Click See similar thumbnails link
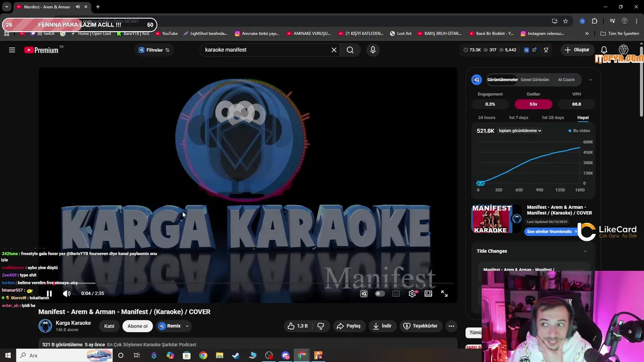 point(552,231)
